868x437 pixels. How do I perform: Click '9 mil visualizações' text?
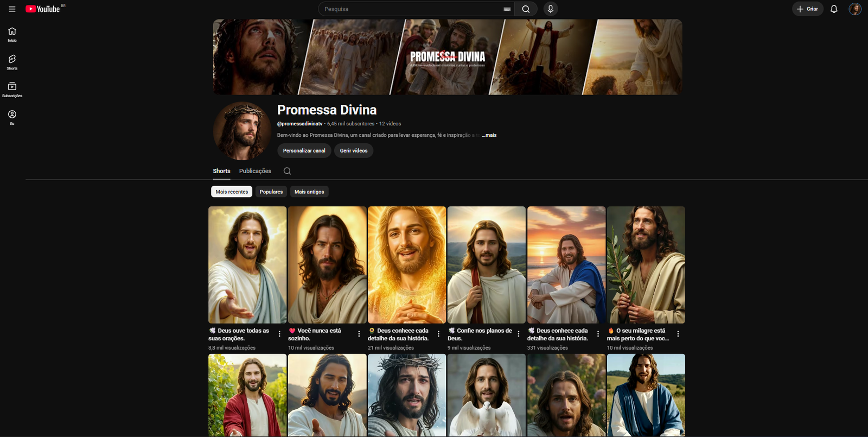[469, 348]
